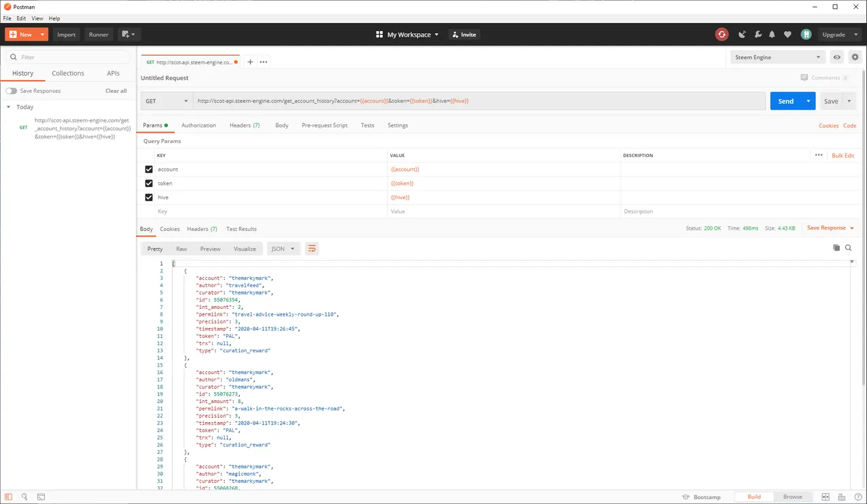Open the capture requests satellite icon
The height and width of the screenshot is (504, 867).
[742, 35]
